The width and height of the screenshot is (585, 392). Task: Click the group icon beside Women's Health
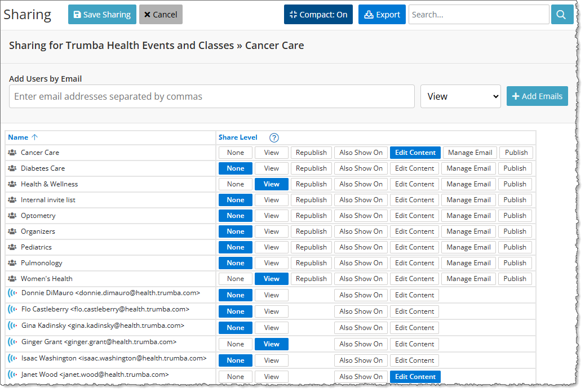pyautogui.click(x=12, y=278)
